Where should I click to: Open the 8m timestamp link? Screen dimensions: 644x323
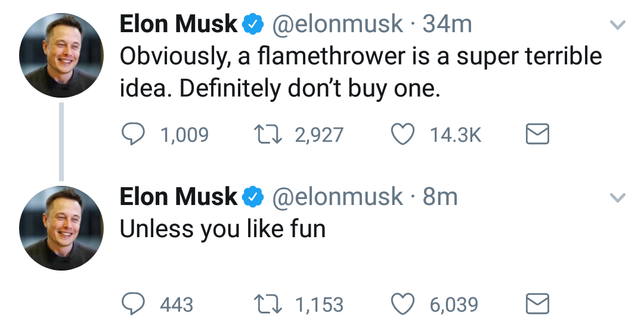coord(440,197)
